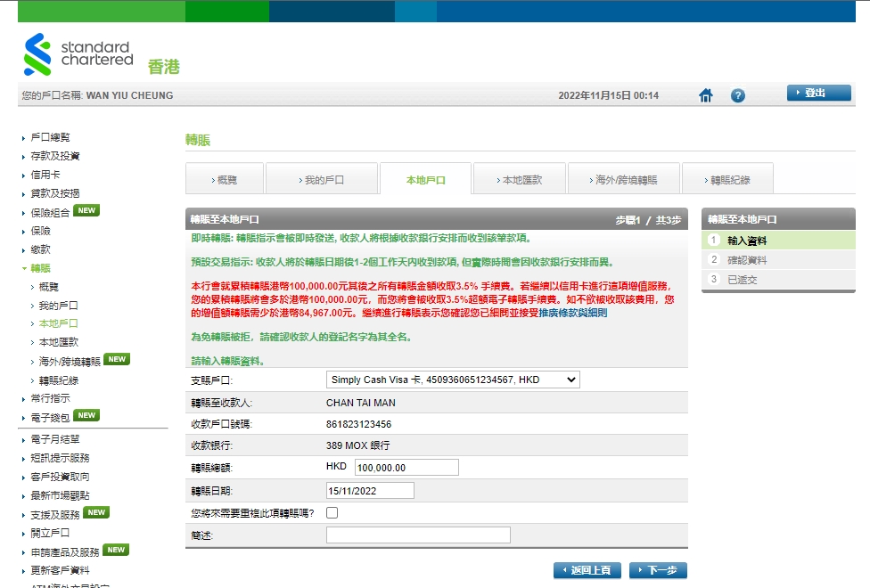870x588 pixels.
Task: Open the help question mark icon
Action: tap(737, 95)
